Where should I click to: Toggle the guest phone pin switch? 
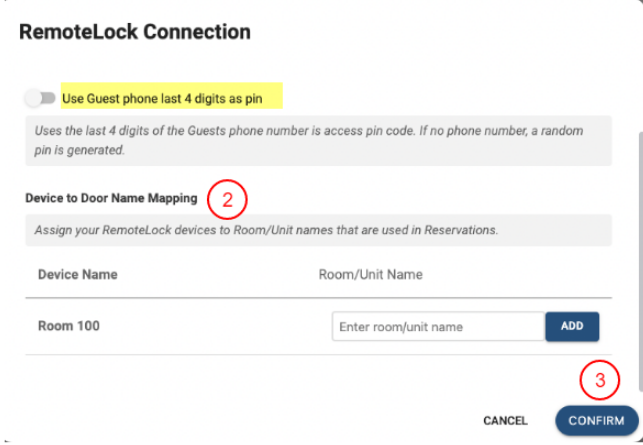(41, 98)
